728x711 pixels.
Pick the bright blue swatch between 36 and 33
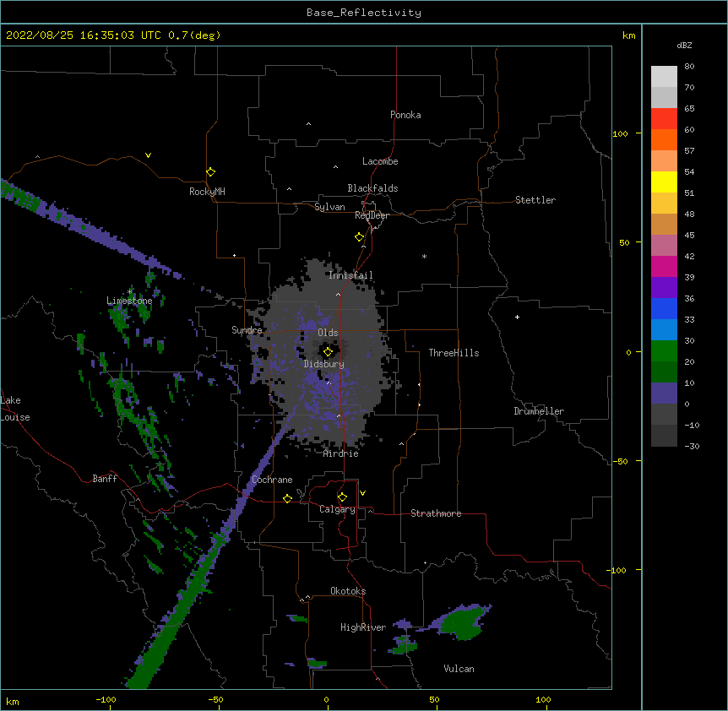click(664, 308)
